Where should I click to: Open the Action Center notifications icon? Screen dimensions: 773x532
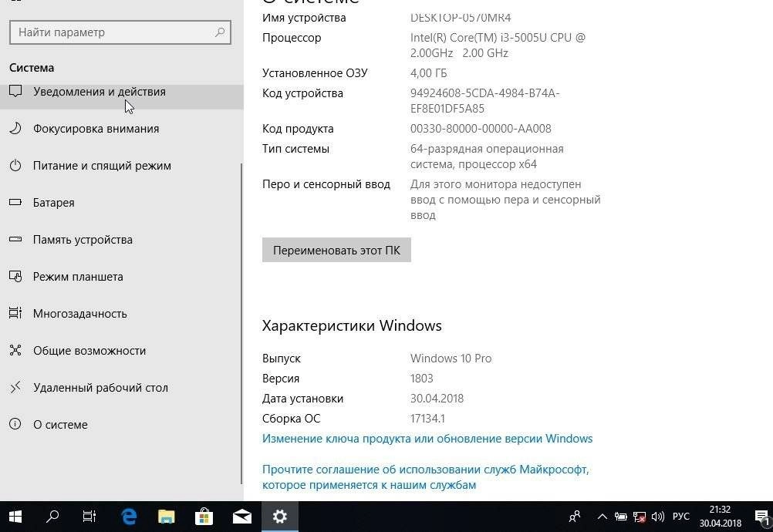761,517
